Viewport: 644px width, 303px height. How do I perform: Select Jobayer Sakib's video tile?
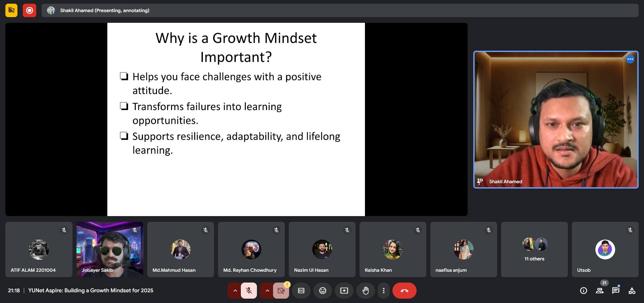[x=110, y=249]
